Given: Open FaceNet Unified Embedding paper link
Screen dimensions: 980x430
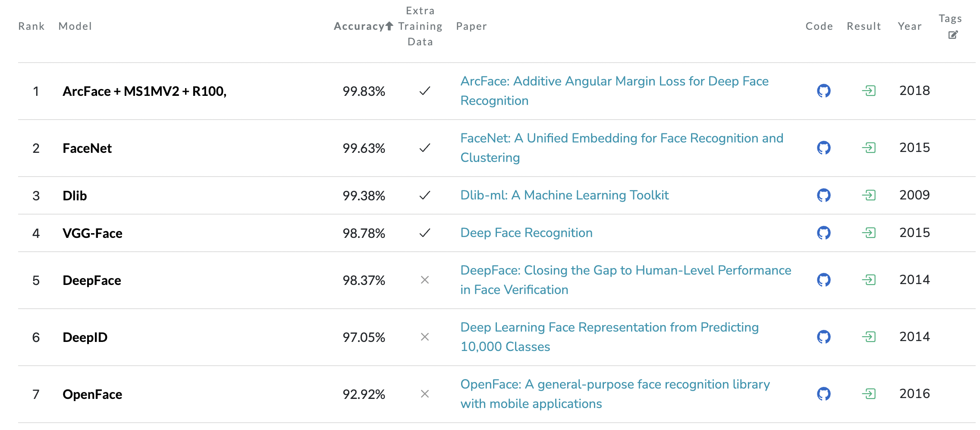Looking at the screenshot, I should 622,148.
